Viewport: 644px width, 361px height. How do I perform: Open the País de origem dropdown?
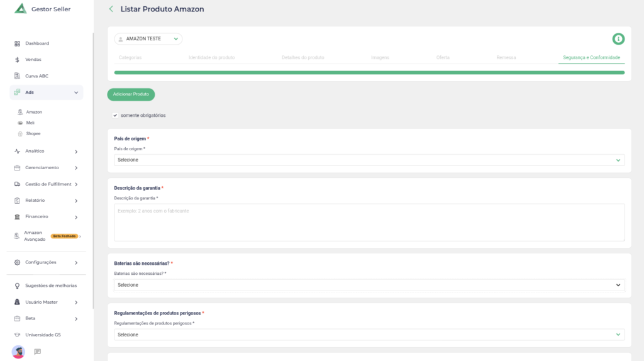[x=369, y=160]
